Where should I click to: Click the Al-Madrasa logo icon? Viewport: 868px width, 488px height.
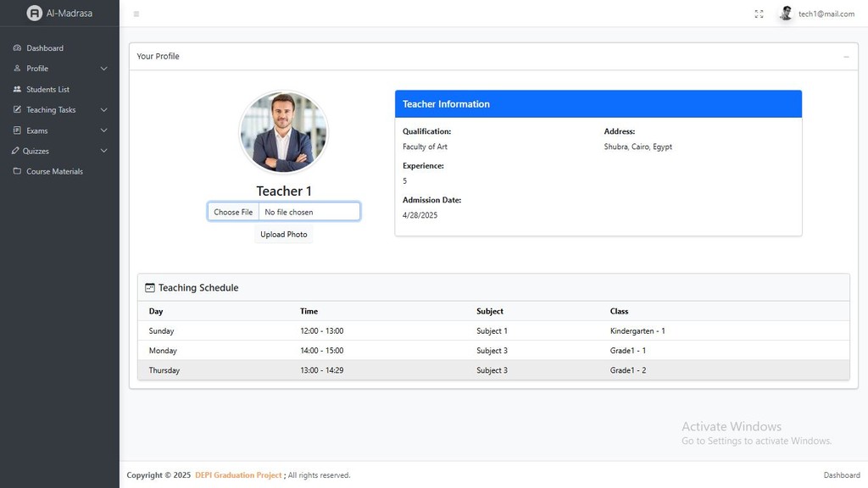34,14
